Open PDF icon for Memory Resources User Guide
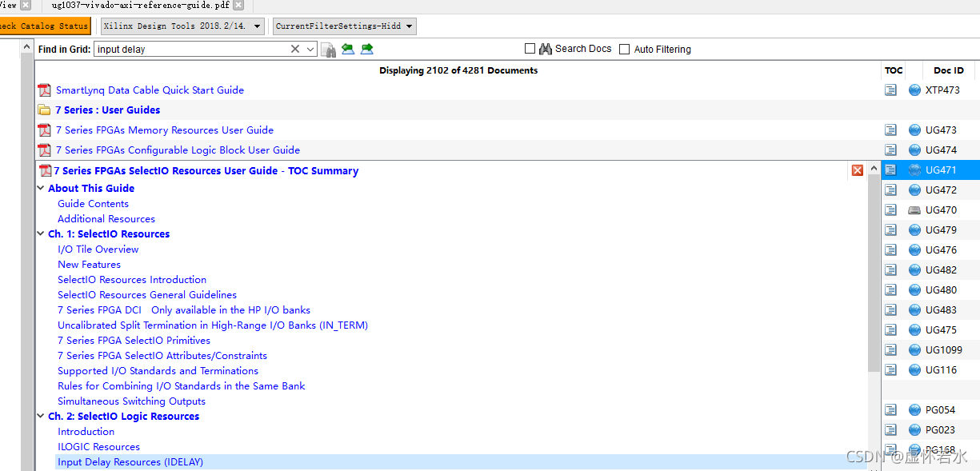 tap(45, 130)
